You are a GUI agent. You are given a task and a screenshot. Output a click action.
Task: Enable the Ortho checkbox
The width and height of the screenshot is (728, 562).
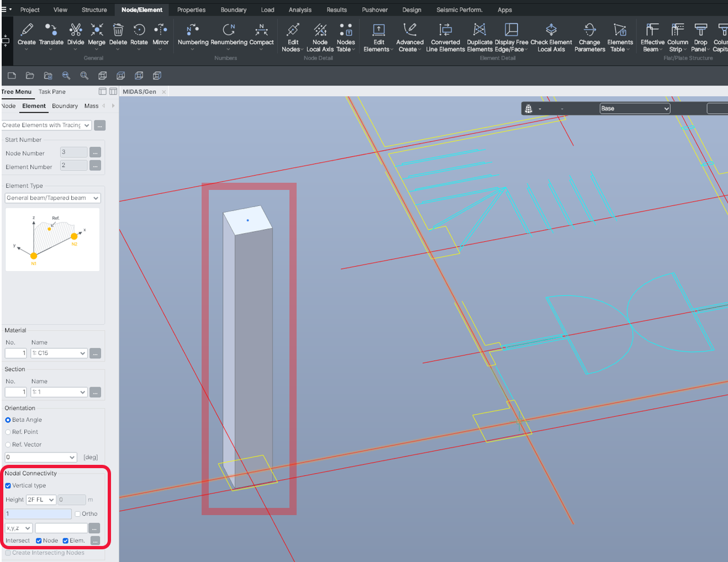(78, 514)
